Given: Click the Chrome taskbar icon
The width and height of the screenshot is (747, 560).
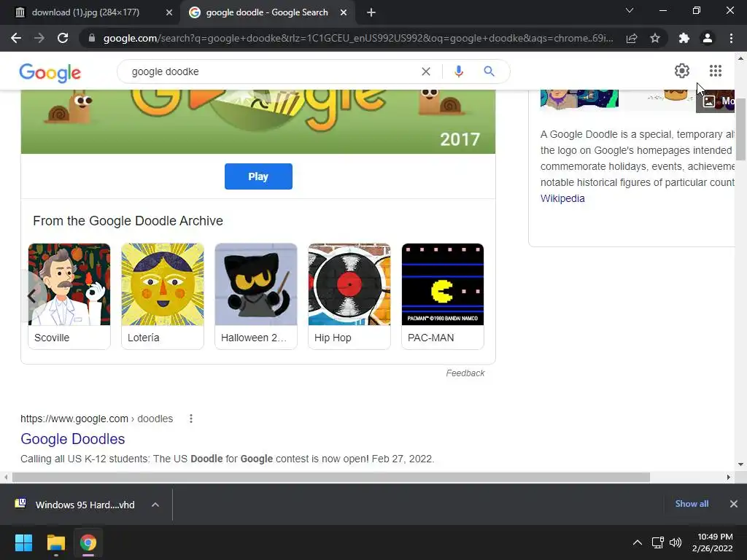Looking at the screenshot, I should point(88,542).
